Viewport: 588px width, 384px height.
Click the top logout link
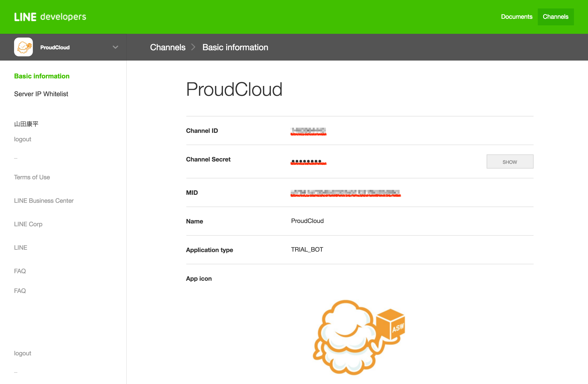(x=23, y=139)
